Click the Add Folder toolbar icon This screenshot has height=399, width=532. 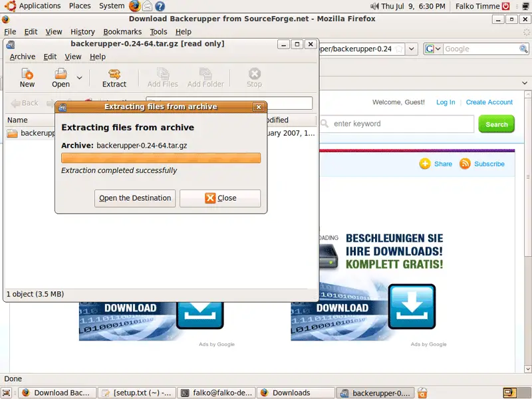(205, 78)
